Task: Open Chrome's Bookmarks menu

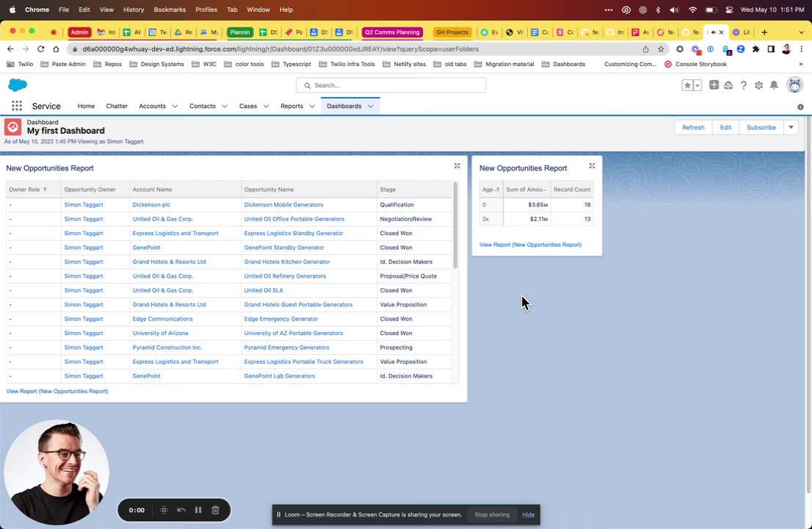Action: [x=170, y=10]
